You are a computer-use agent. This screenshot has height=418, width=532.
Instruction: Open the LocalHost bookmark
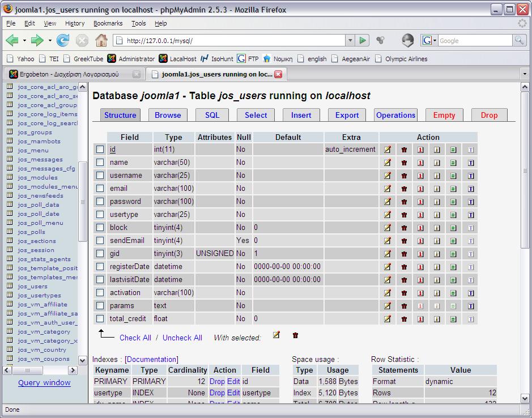(177, 59)
